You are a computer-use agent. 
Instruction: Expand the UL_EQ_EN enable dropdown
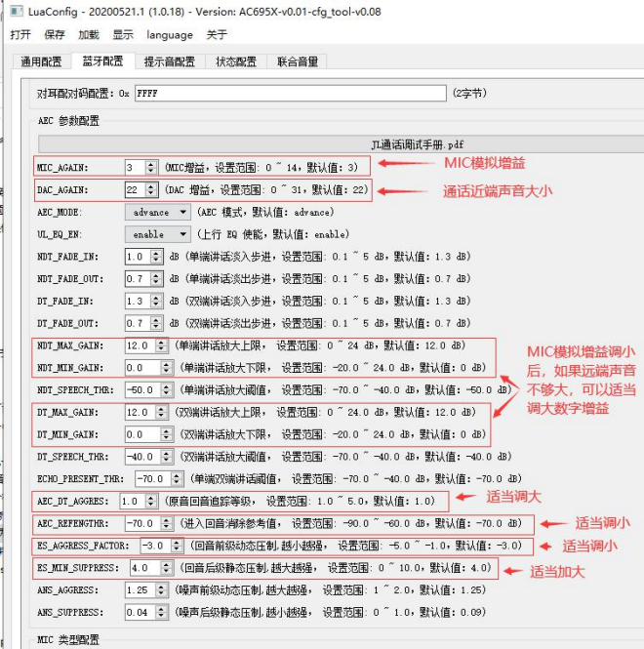[158, 234]
